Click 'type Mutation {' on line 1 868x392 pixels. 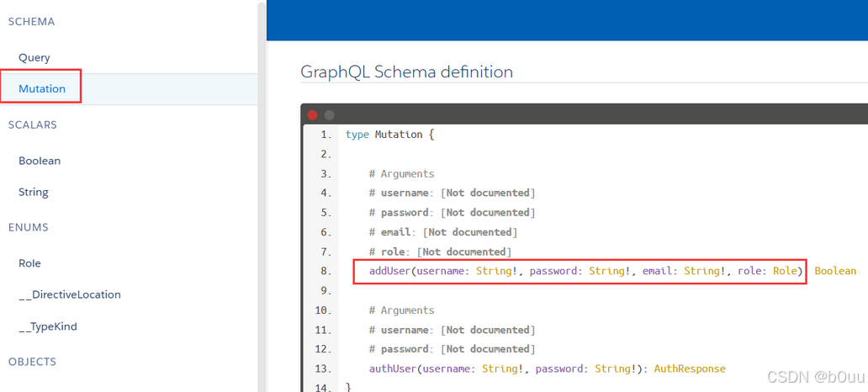tap(389, 135)
